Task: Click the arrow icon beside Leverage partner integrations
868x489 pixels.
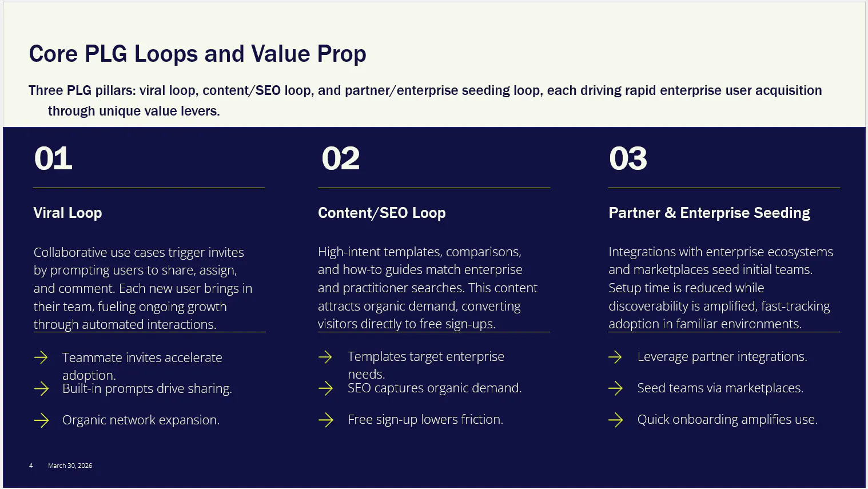Action: [x=615, y=357]
